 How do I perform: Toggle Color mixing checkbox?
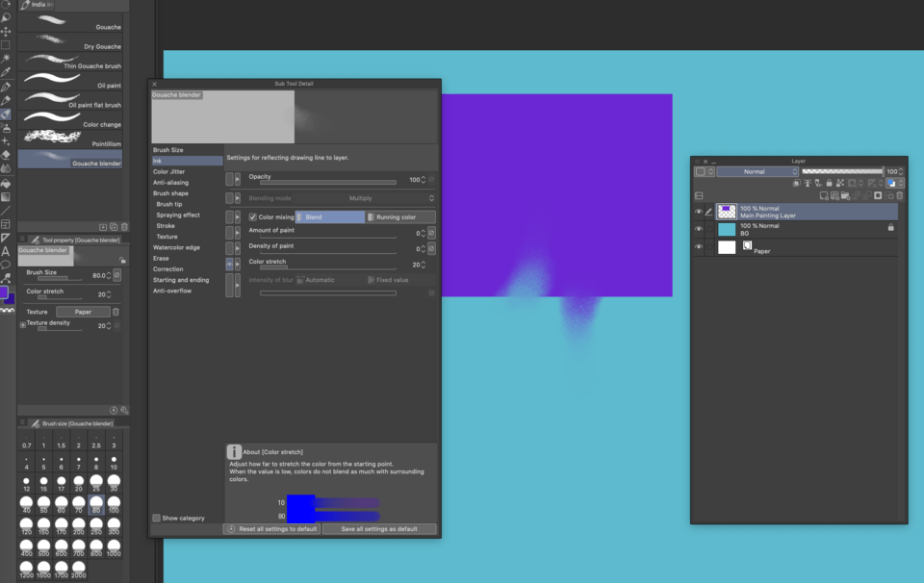click(253, 217)
